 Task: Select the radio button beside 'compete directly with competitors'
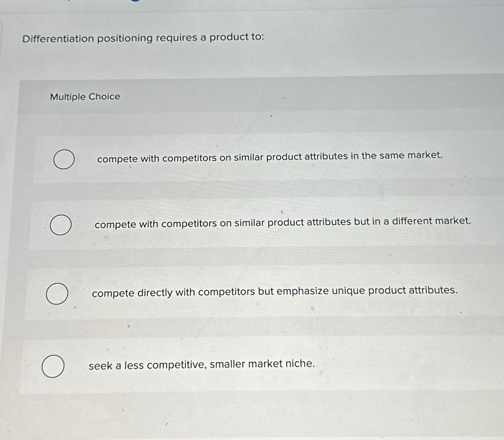coord(58,293)
